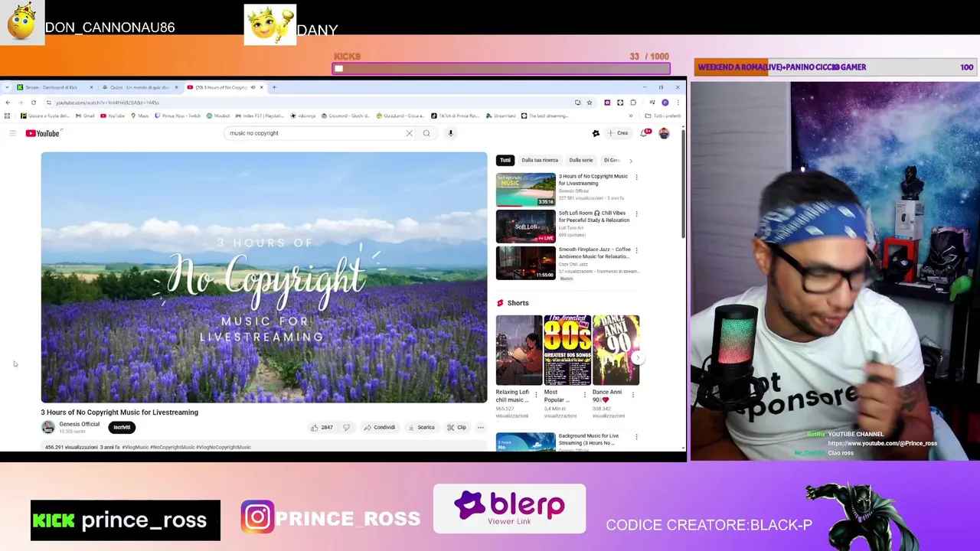980x551 pixels.
Task: Open options for Smooth Fireplace Jazz video
Action: (x=636, y=250)
